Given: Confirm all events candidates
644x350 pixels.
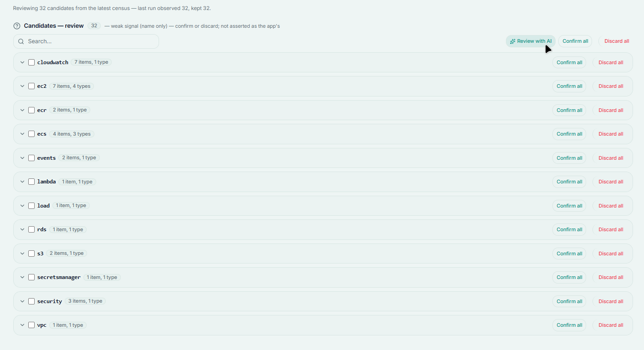Looking at the screenshot, I should click(x=569, y=158).
